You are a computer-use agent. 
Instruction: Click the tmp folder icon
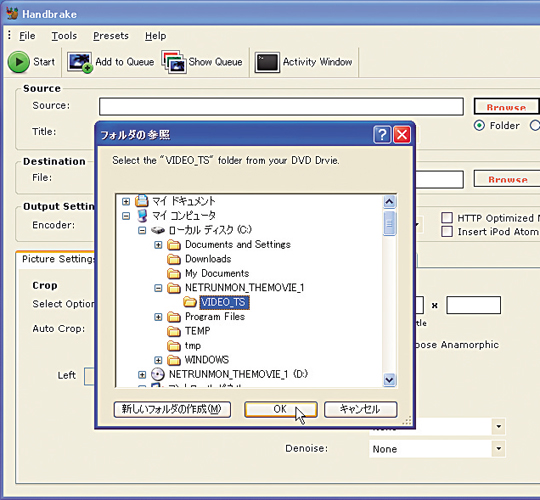[174, 345]
